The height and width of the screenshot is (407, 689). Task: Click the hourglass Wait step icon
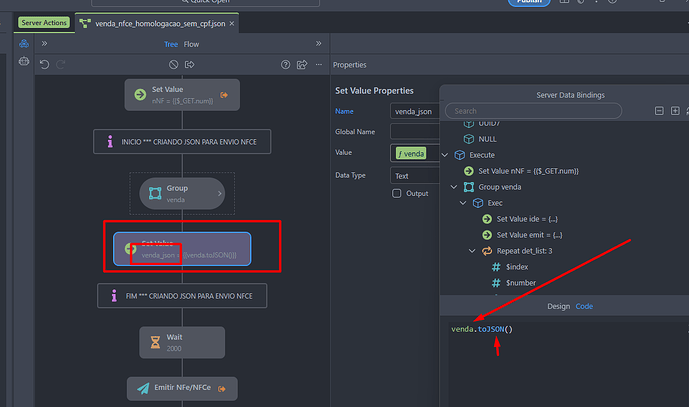[x=154, y=342]
